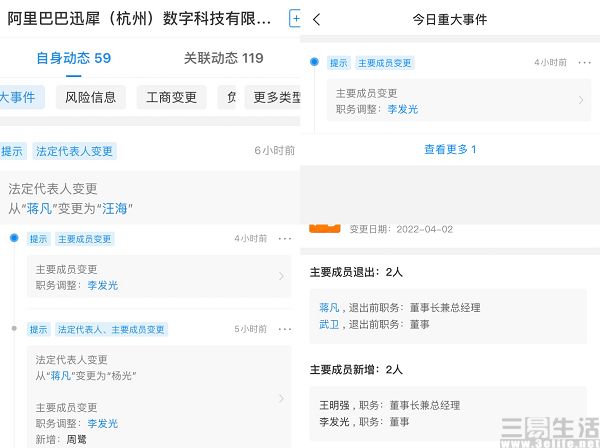Screen dimensions: 600x448
Task: Open 蒋凡 link in the 杨光 change card
Action: [61, 376]
